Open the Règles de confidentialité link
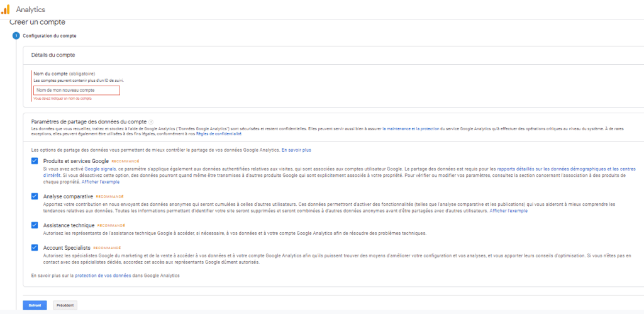This screenshot has width=644, height=314. pyautogui.click(x=219, y=134)
